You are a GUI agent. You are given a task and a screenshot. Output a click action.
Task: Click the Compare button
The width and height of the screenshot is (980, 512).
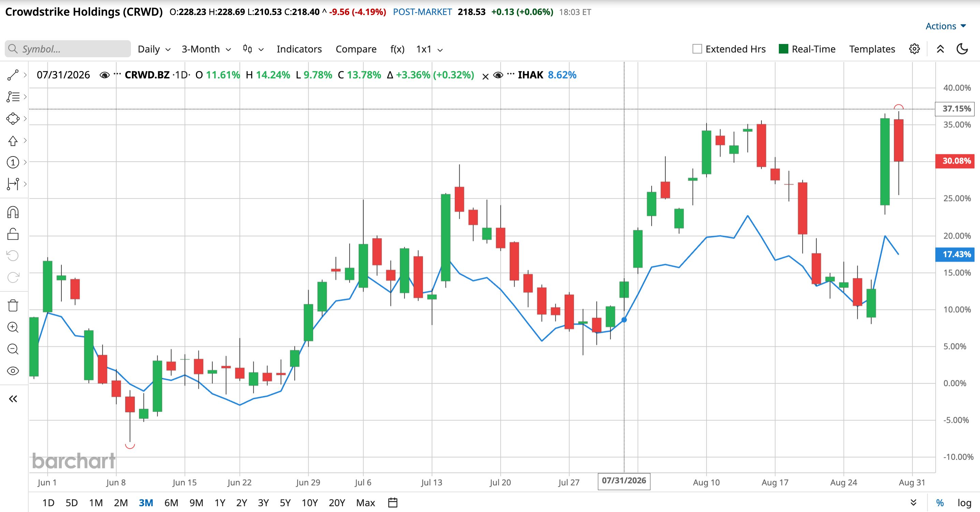coord(356,49)
